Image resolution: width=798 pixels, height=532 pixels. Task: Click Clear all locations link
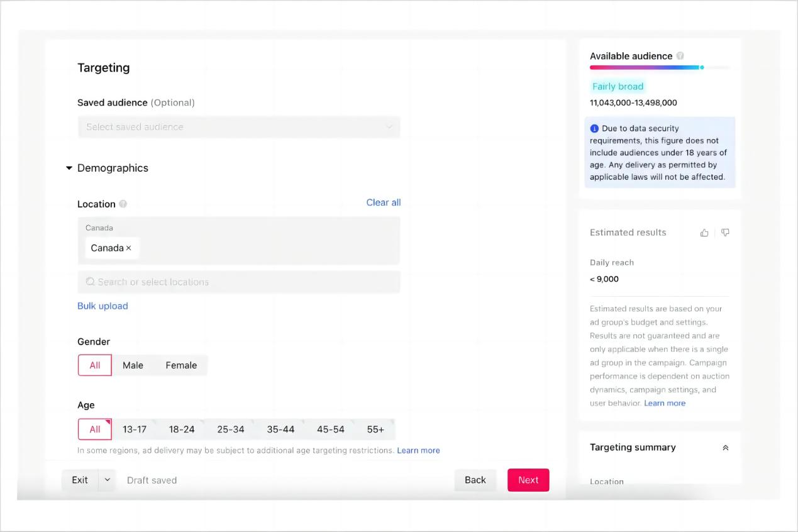coord(383,202)
